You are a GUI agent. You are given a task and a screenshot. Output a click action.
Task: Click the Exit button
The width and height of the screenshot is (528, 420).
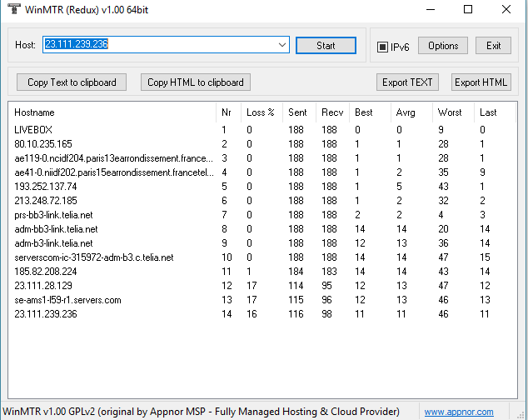coord(494,46)
